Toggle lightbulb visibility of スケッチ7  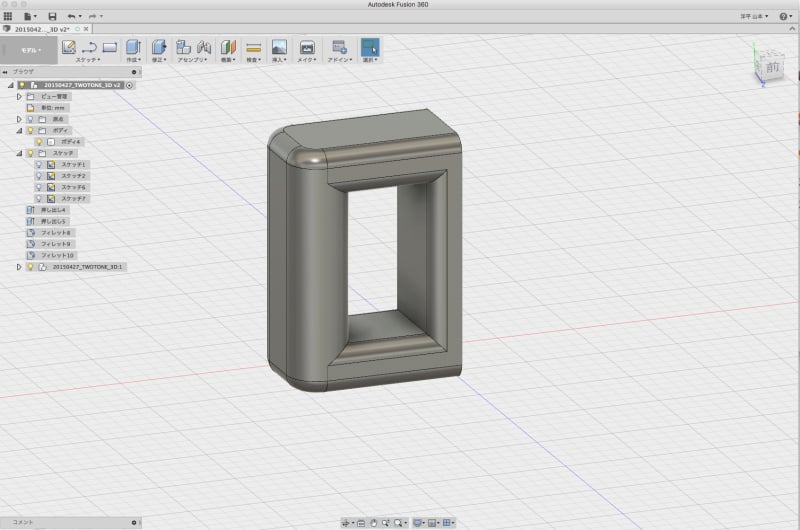pos(39,198)
